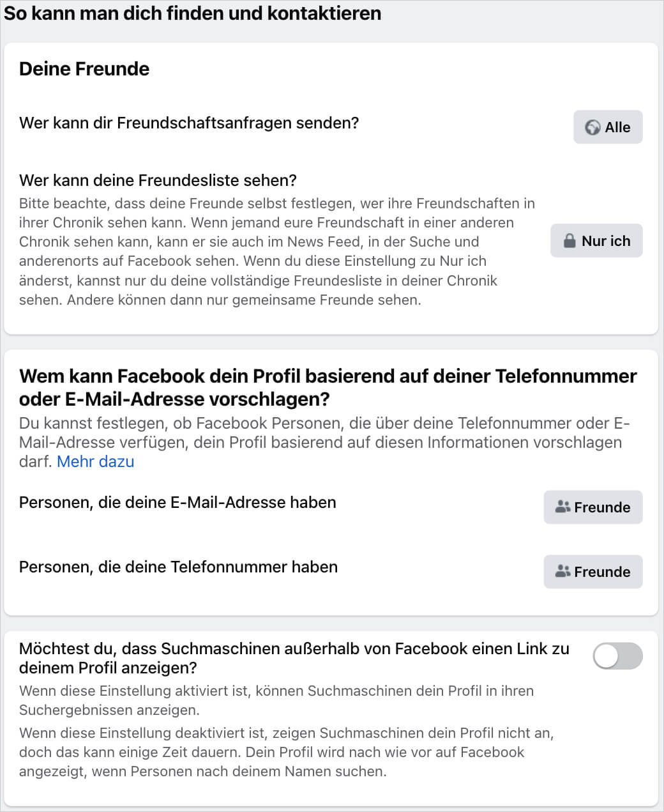This screenshot has width=664, height=812.
Task: Click the lock icon beside Nur ich
Action: coord(570,241)
